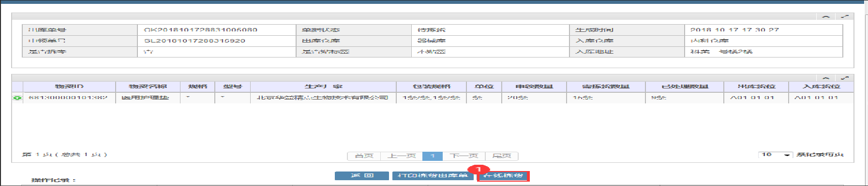
Task: Click the red badge numbered 1
Action: coord(478,169)
